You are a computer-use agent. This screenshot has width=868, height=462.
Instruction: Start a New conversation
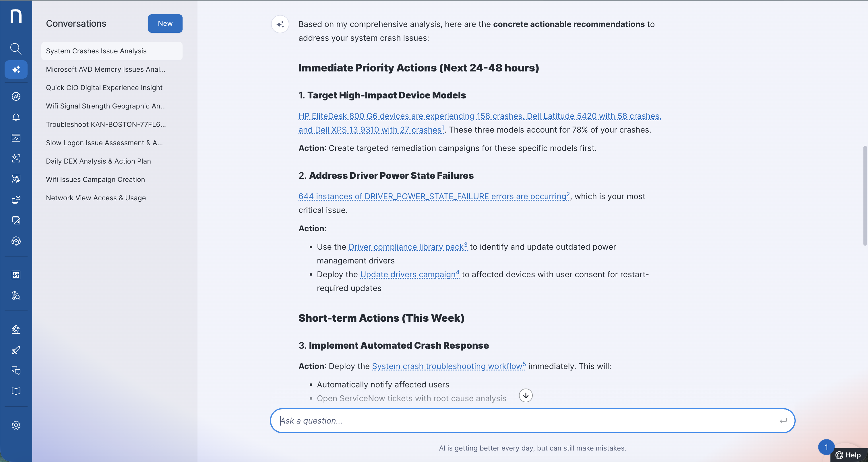[165, 24]
